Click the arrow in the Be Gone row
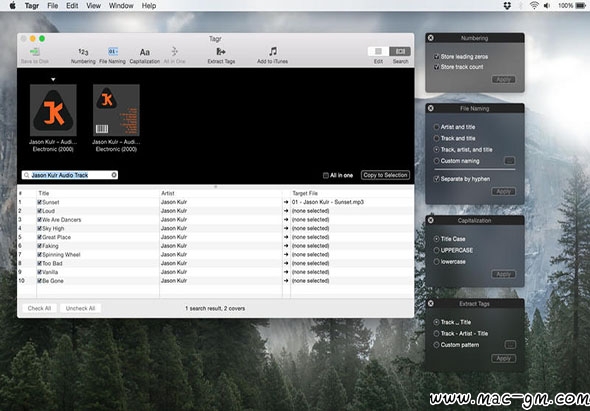Screen dimensions: 590x411 pos(286,281)
